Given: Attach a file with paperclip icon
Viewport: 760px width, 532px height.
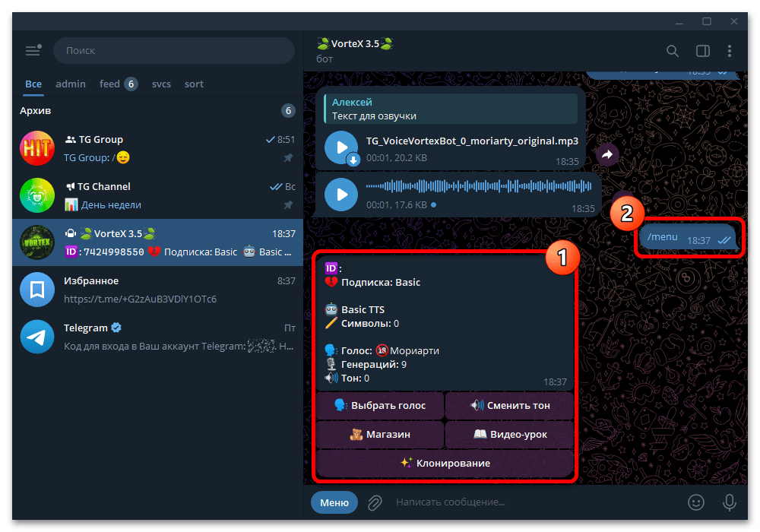Looking at the screenshot, I should click(375, 502).
